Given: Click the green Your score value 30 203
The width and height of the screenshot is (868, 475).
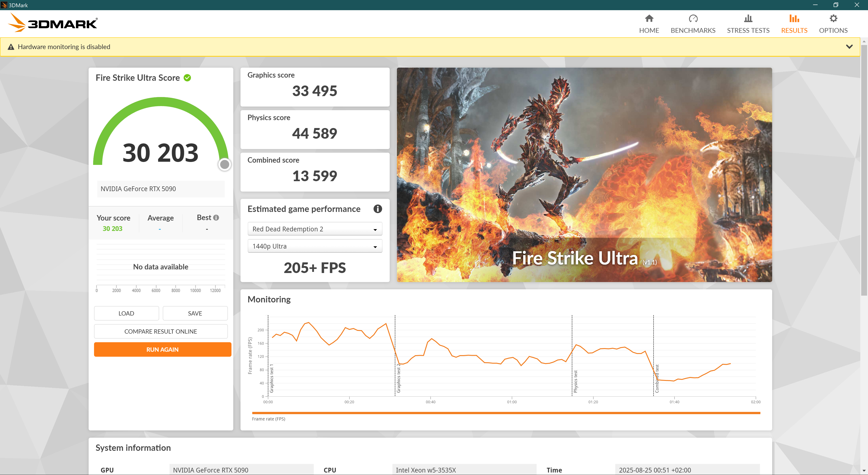Looking at the screenshot, I should tap(112, 229).
